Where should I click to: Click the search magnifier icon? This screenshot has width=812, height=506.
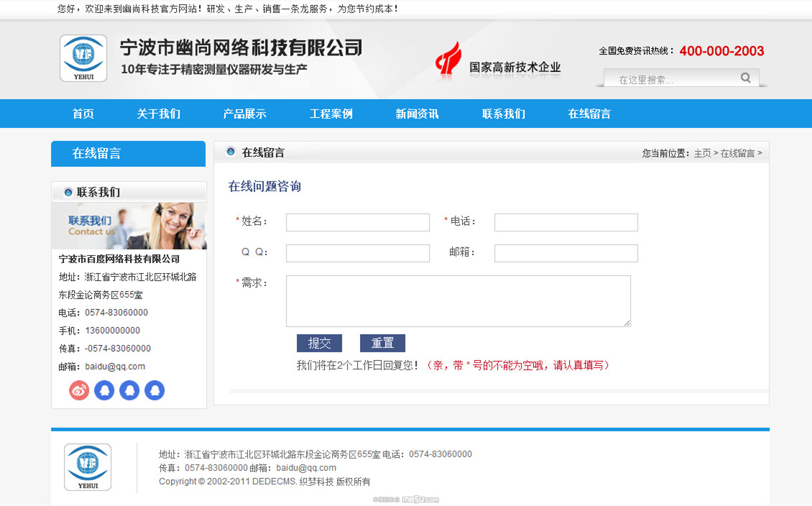point(746,78)
